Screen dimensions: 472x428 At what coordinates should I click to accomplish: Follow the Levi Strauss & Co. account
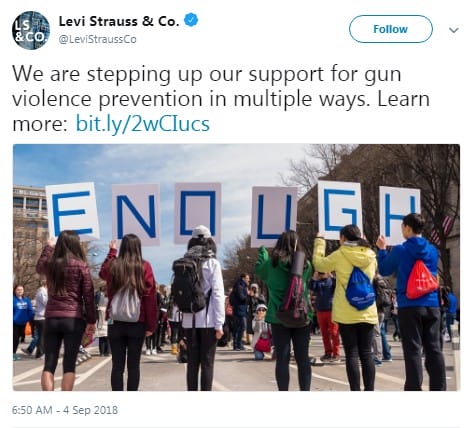[391, 29]
